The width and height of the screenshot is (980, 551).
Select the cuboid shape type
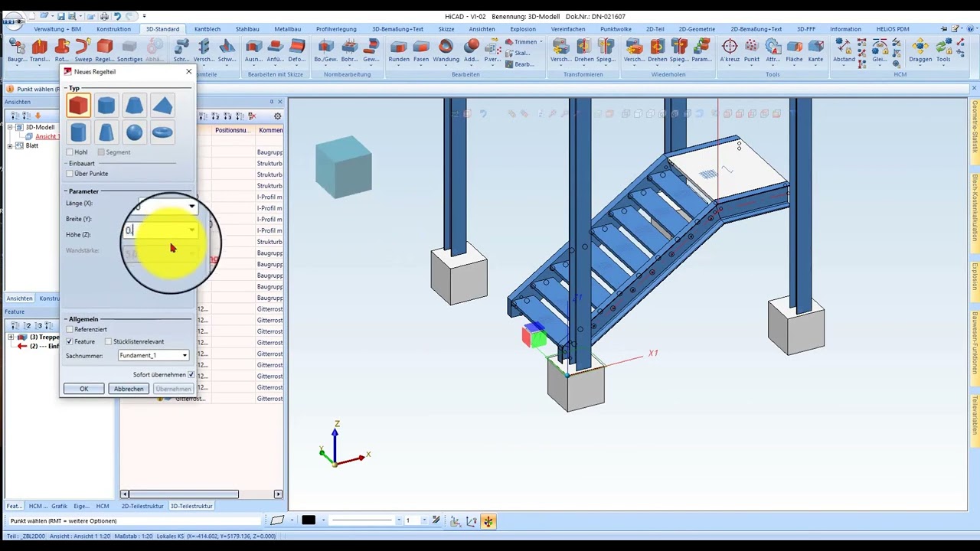pos(78,106)
